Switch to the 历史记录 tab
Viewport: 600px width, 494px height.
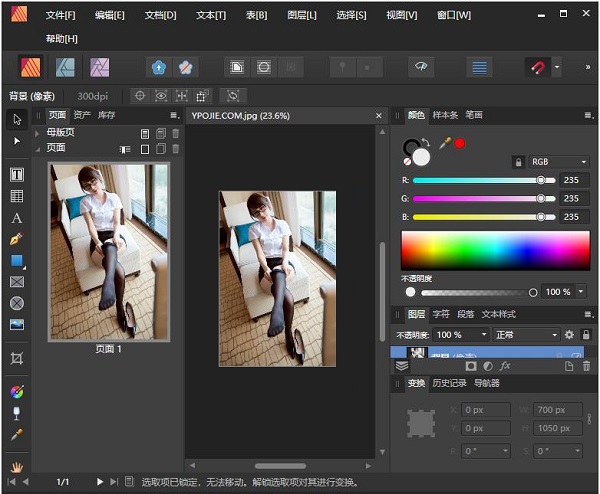click(x=449, y=383)
